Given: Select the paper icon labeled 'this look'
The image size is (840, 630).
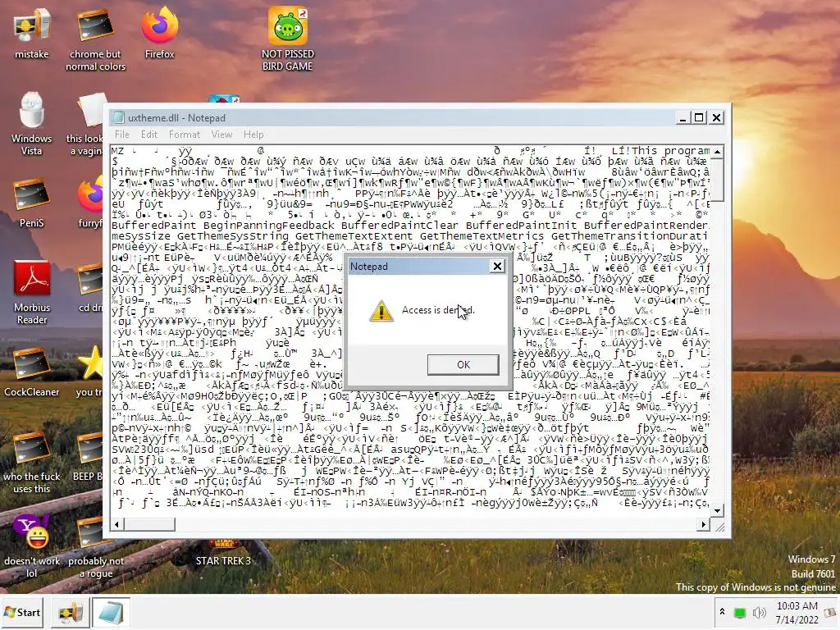Looking at the screenshot, I should coord(89,125).
